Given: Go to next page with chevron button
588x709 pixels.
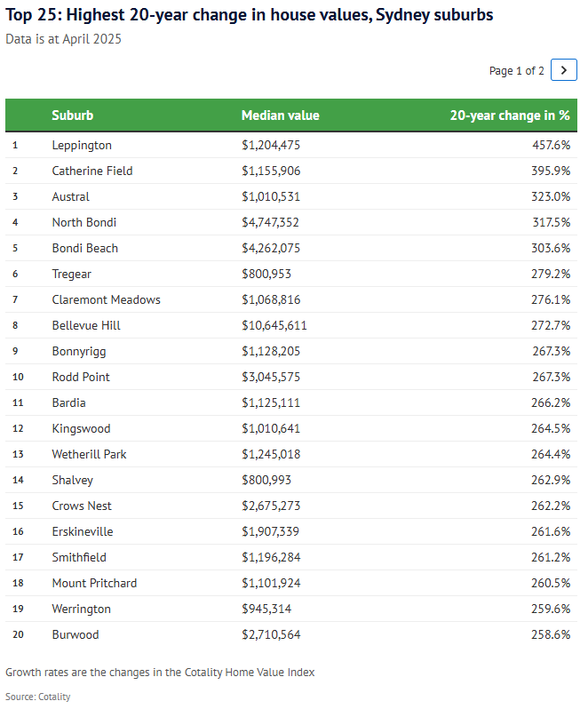Looking at the screenshot, I should tap(563, 70).
